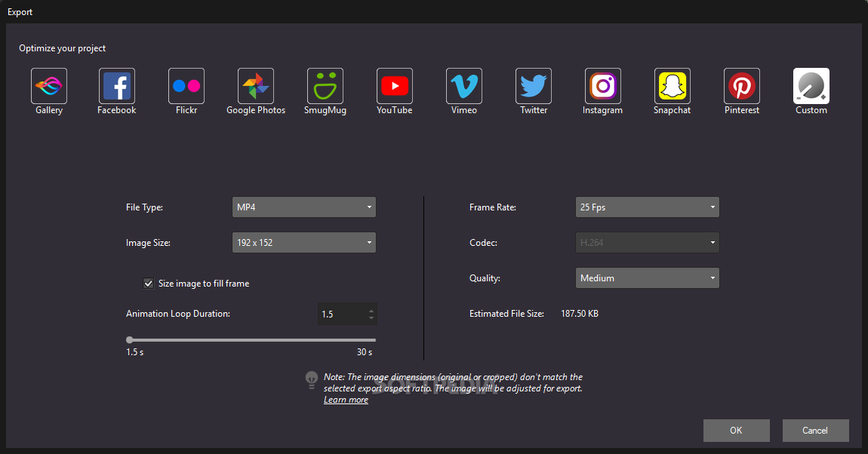Select the Vimeo icon

coord(464,86)
